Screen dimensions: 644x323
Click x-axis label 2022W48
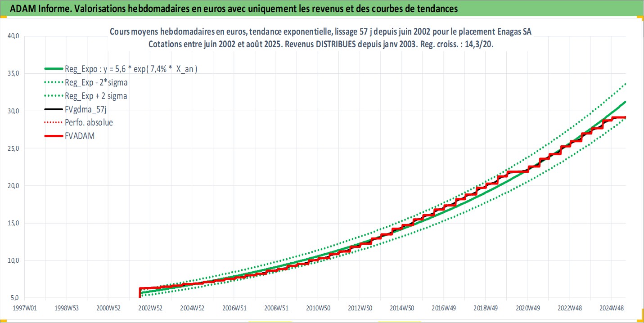point(569,308)
